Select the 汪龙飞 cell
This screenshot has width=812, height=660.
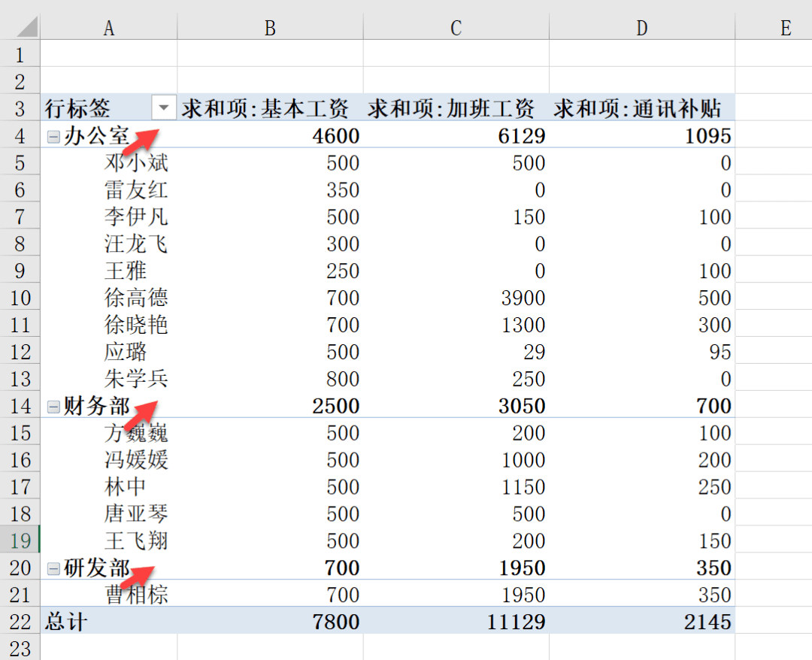109,244
